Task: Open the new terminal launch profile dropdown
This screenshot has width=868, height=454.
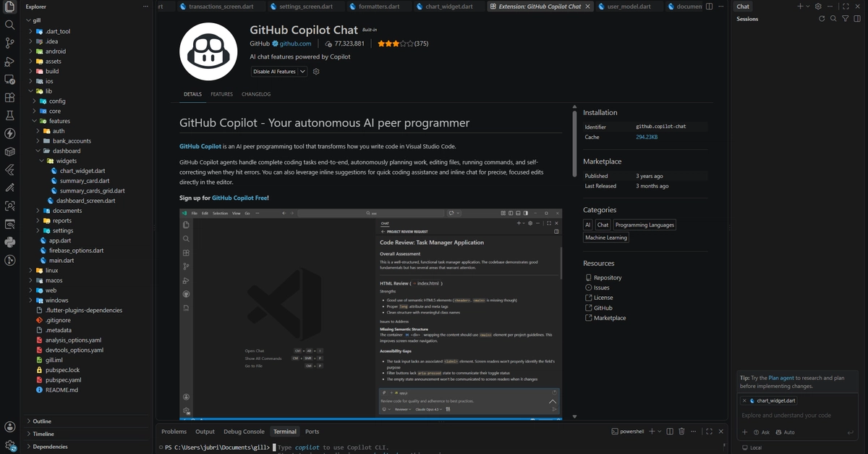Action: [658, 432]
